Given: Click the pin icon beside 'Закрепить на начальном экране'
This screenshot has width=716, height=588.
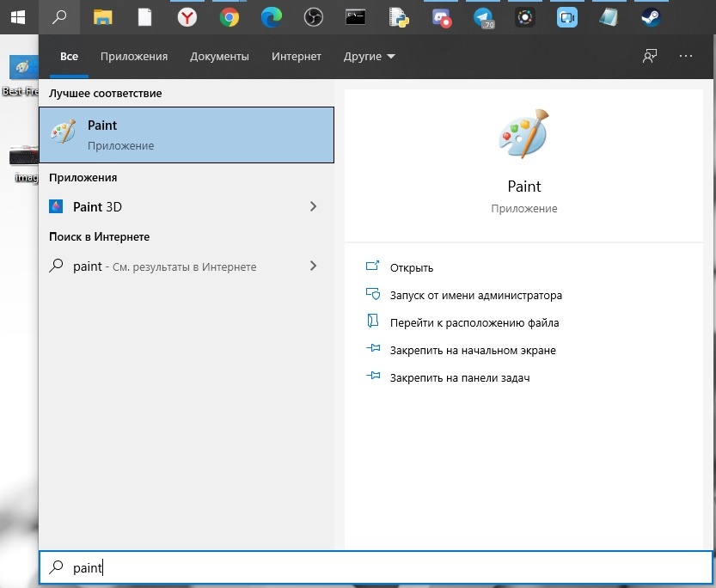Looking at the screenshot, I should point(373,349).
